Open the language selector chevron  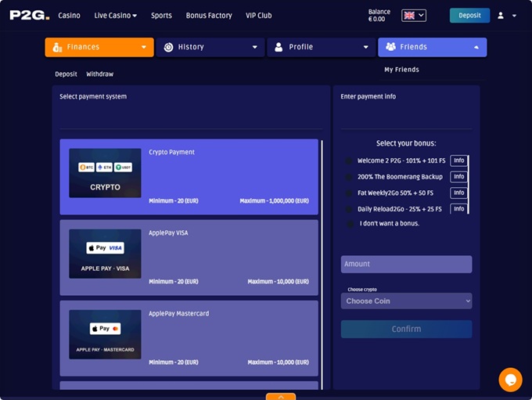pos(421,16)
